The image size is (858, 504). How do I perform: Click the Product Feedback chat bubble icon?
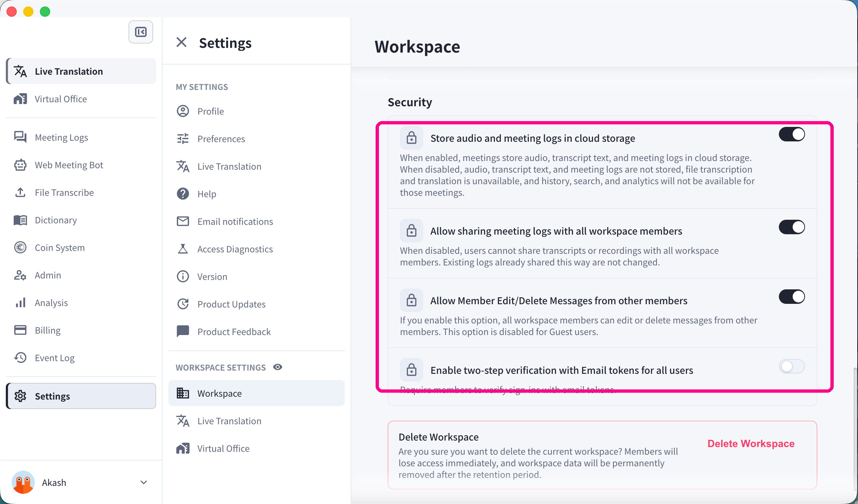pyautogui.click(x=183, y=331)
